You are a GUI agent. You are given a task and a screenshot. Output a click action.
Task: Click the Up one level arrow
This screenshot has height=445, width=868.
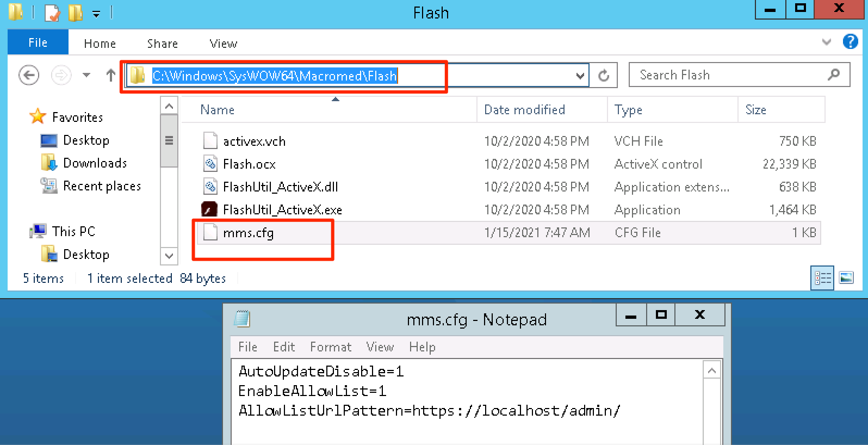pyautogui.click(x=110, y=75)
